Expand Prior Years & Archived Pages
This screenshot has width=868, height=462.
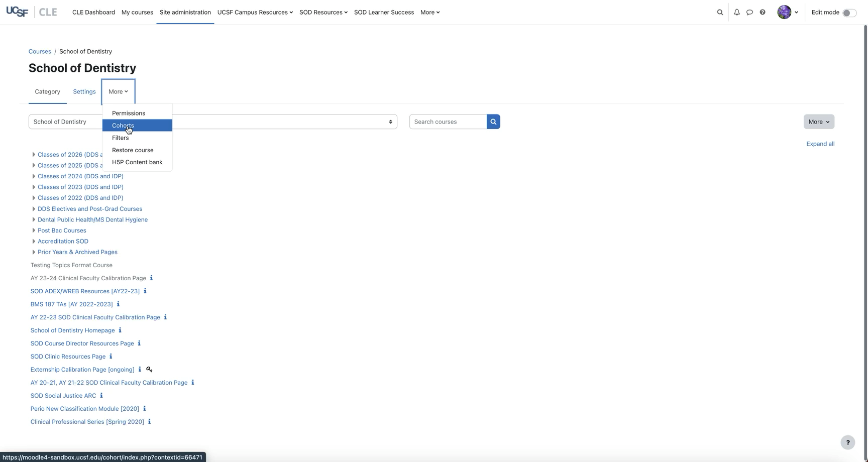pyautogui.click(x=34, y=252)
